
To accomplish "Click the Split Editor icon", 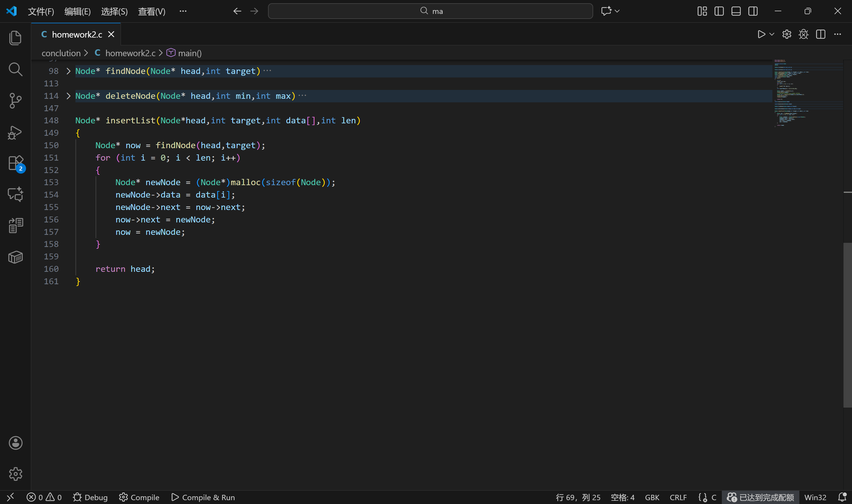I will [x=820, y=34].
